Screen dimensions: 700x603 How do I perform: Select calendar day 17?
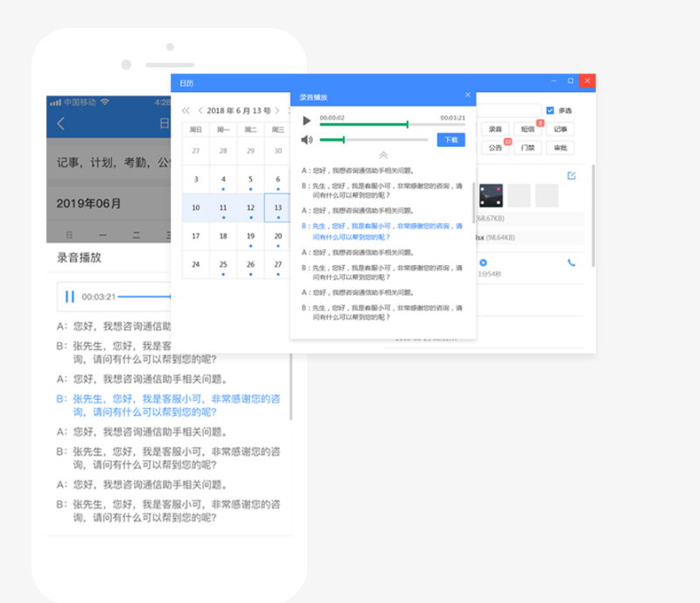coord(195,236)
